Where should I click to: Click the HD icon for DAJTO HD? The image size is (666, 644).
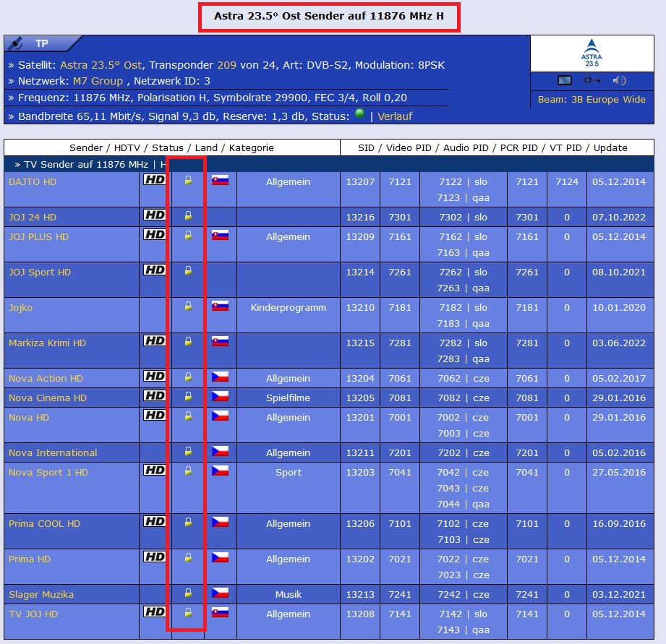click(x=155, y=180)
